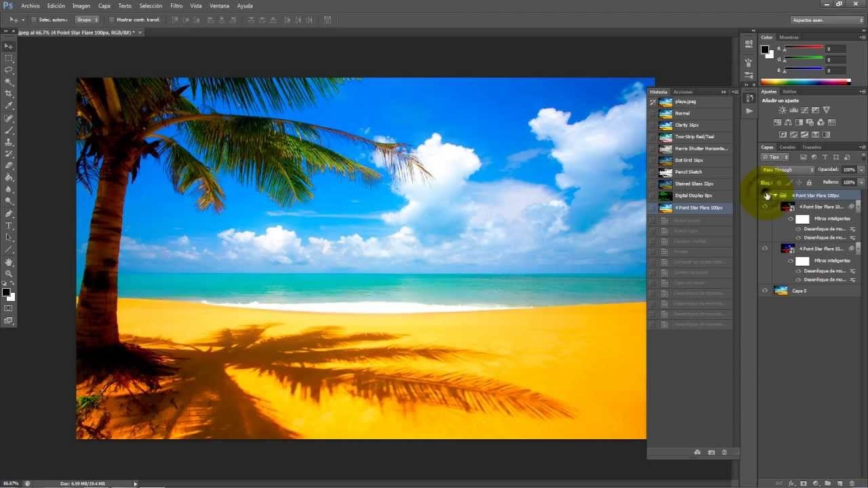Open the Capa menu
Viewport: 868px width, 488px height.
pyautogui.click(x=104, y=5)
